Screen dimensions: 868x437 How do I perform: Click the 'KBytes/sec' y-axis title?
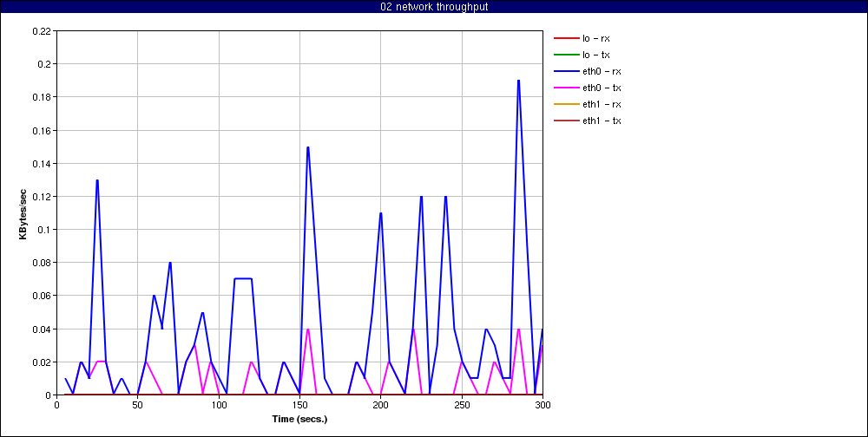tap(23, 213)
